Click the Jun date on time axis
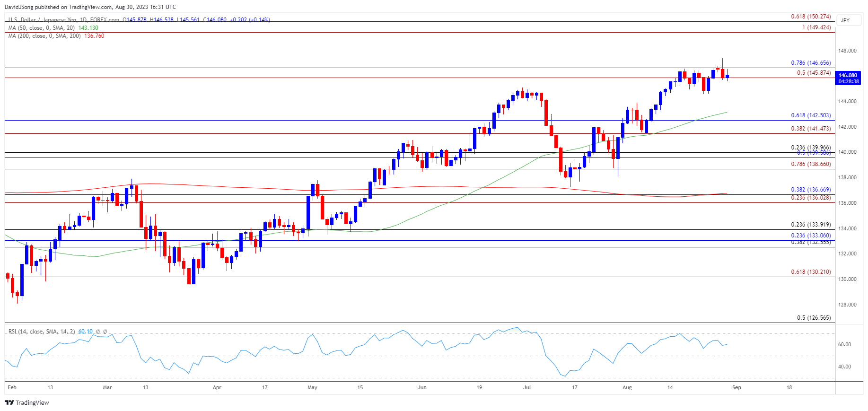 pos(422,387)
